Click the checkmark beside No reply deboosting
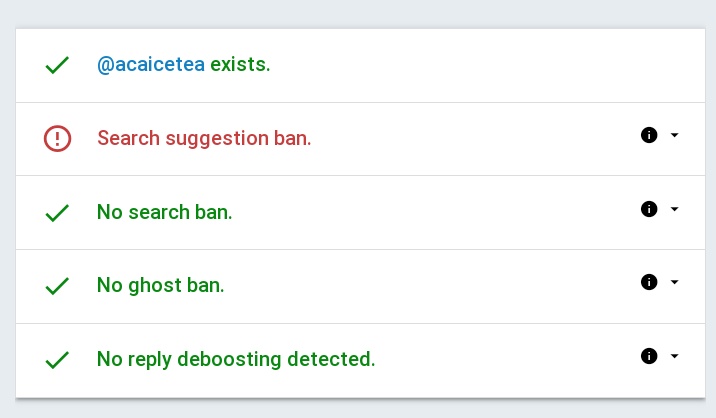The height and width of the screenshot is (418, 716). pyautogui.click(x=57, y=359)
